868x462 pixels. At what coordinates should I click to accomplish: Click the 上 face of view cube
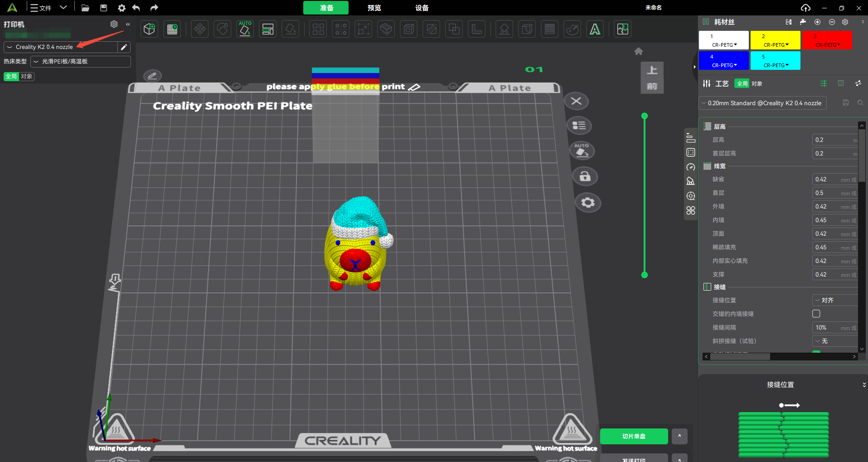[x=652, y=70]
